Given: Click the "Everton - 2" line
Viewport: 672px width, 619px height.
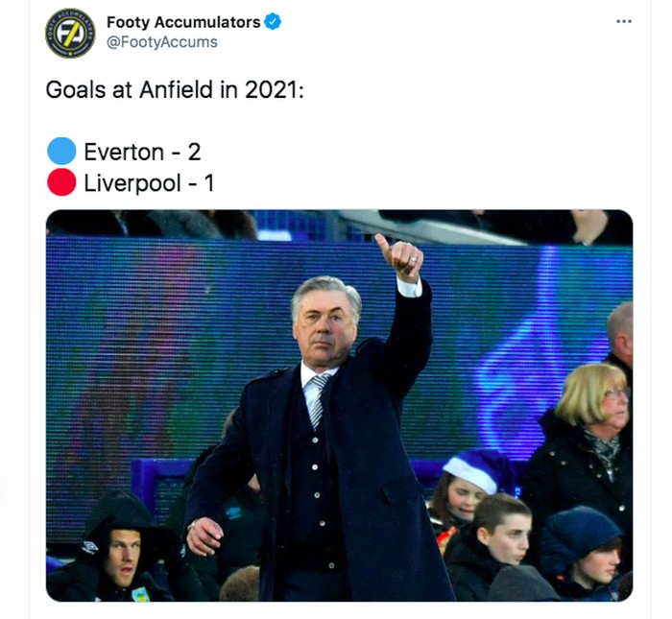Looking at the screenshot, I should click(142, 152).
